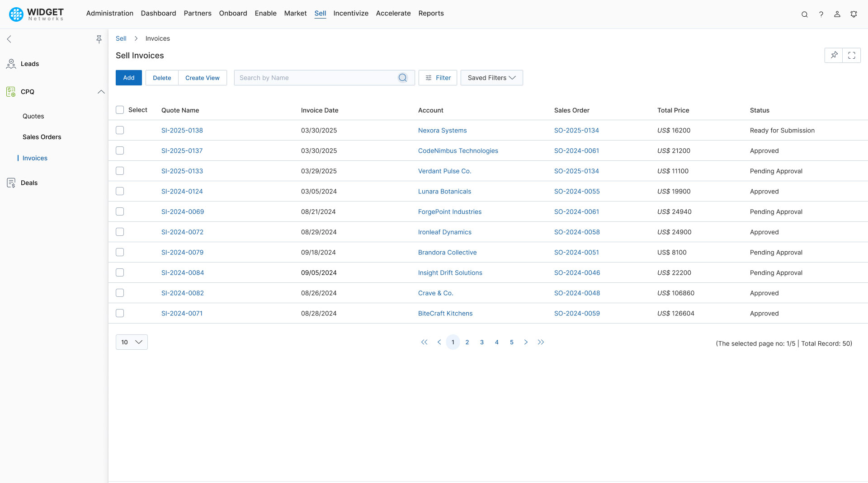Select checkbox for SI-2024-0084
868x483 pixels.
pyautogui.click(x=120, y=272)
